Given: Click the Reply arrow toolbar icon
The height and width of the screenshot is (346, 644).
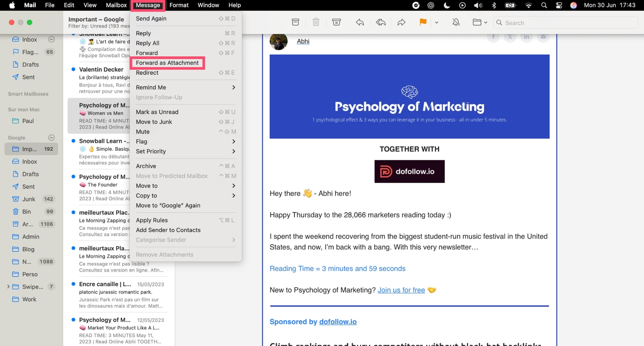Looking at the screenshot, I should (x=360, y=23).
